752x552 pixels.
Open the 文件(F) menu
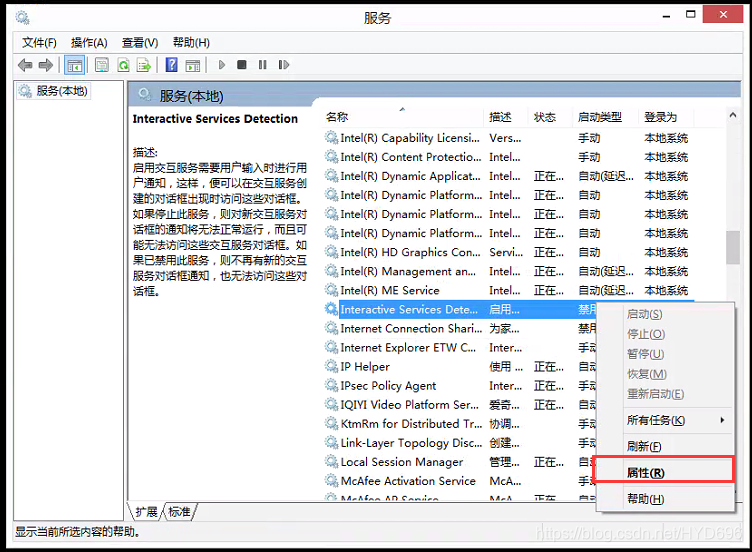(39, 43)
